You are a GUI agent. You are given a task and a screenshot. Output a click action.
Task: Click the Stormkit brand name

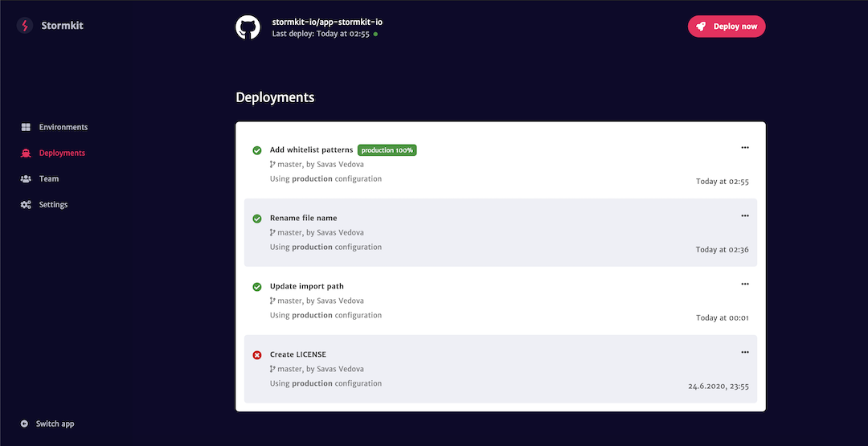pyautogui.click(x=63, y=26)
